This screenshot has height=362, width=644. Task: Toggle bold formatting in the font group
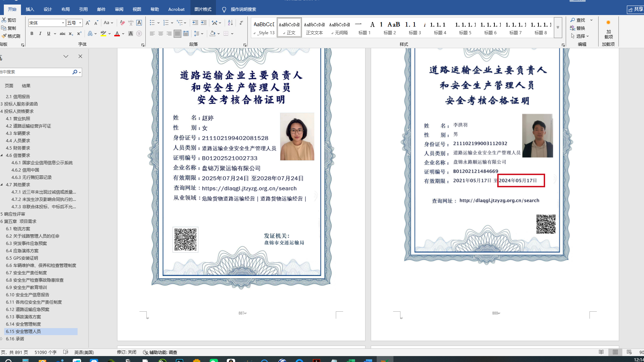32,34
